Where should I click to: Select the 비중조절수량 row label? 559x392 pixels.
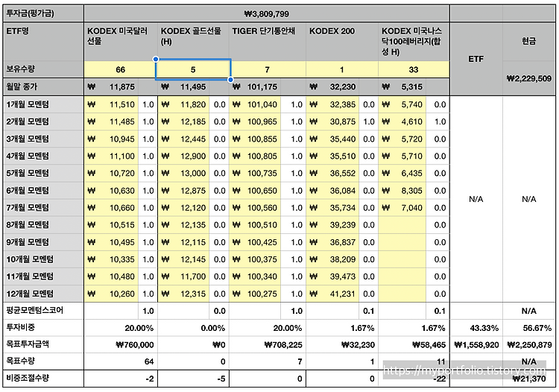pos(43,379)
